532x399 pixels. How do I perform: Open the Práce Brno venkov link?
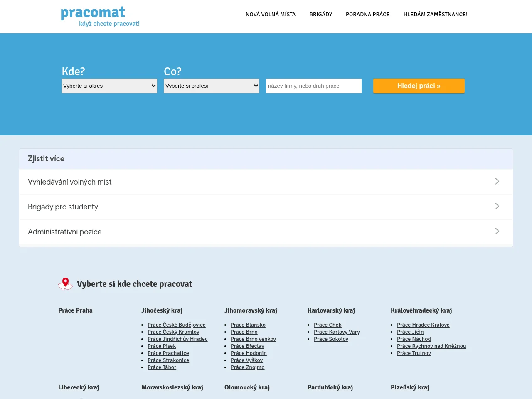253,339
